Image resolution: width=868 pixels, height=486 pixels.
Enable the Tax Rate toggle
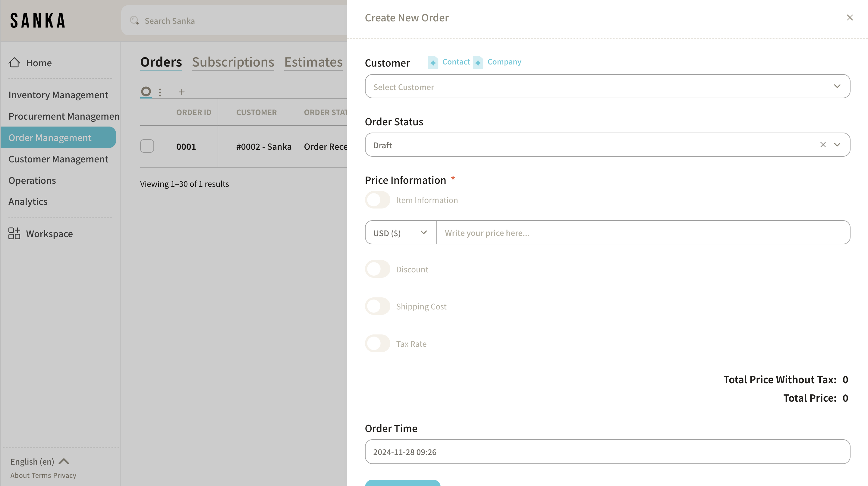pyautogui.click(x=377, y=343)
